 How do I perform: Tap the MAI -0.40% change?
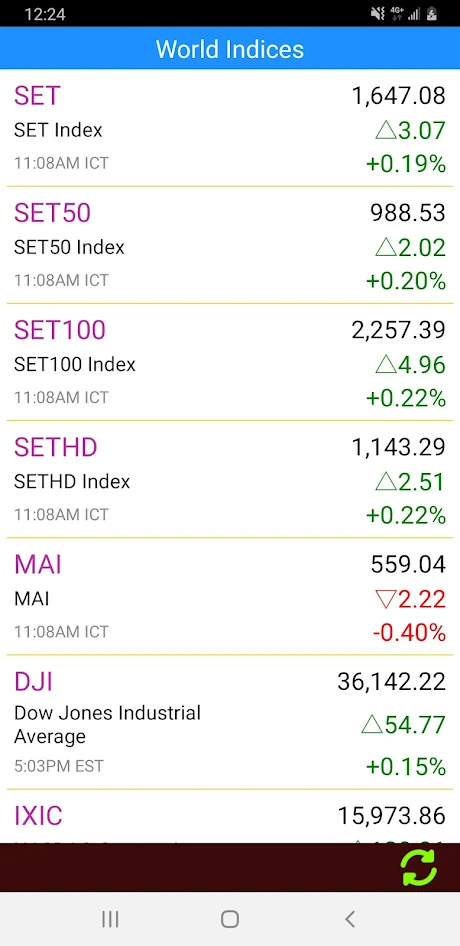[x=409, y=632]
